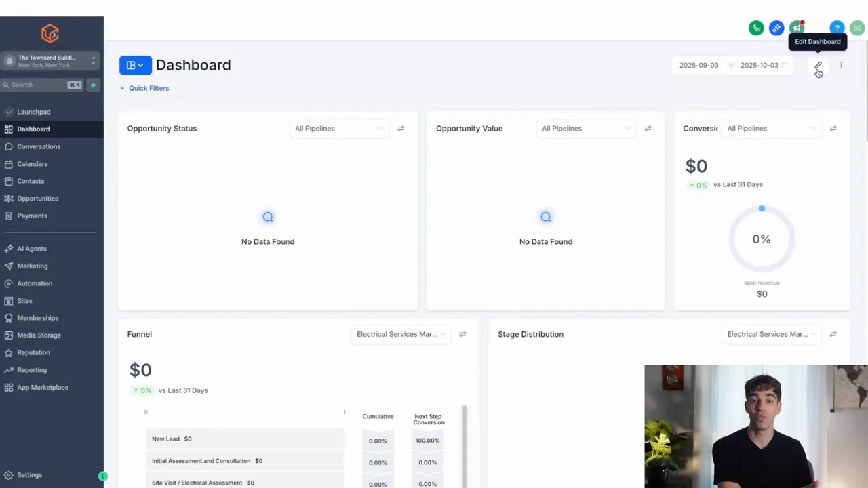Open the help question mark icon
868x488 pixels.
[x=837, y=28]
